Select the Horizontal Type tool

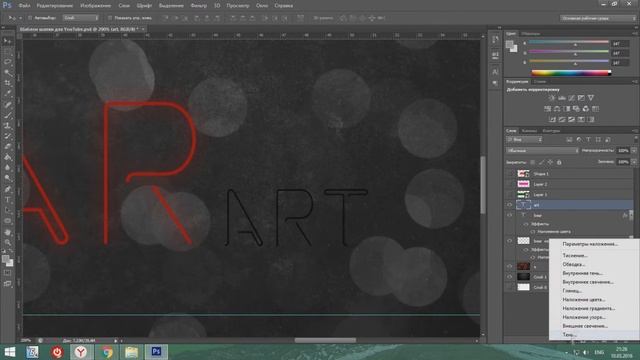pos(7,200)
